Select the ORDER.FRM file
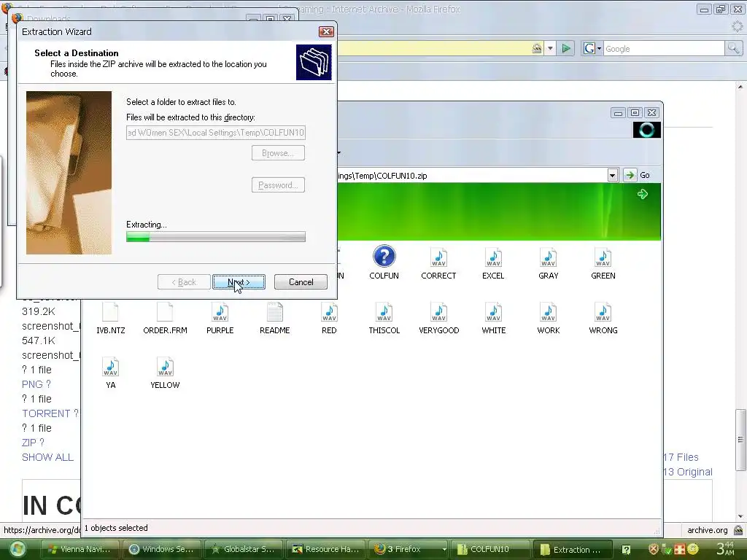The image size is (747, 560). click(165, 318)
